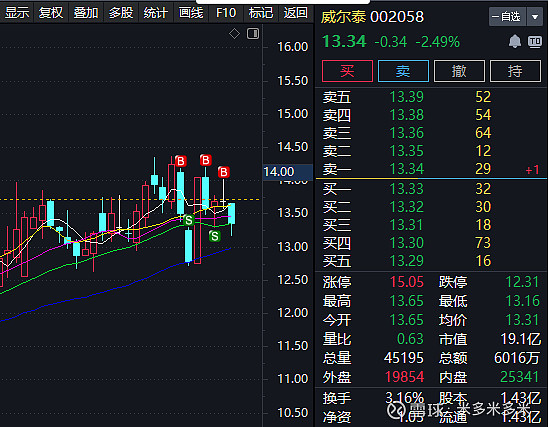Select the 买四 13.30 order row
Viewport: 548px width, 427px height.
431,243
